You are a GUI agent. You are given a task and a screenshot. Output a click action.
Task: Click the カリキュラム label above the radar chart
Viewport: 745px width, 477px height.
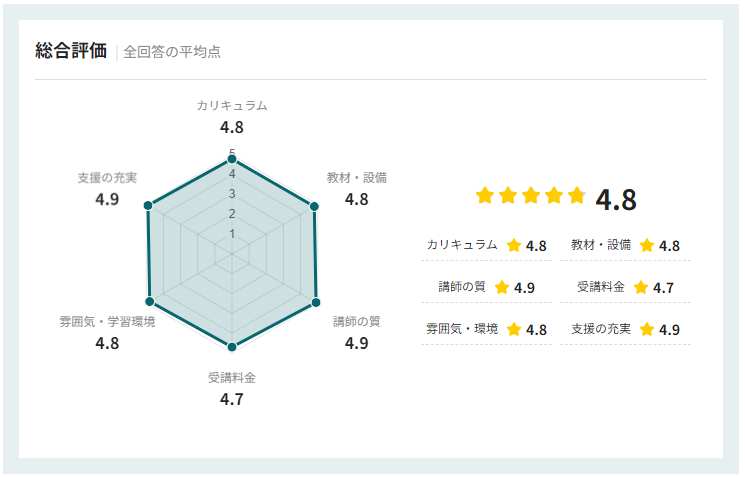click(232, 105)
